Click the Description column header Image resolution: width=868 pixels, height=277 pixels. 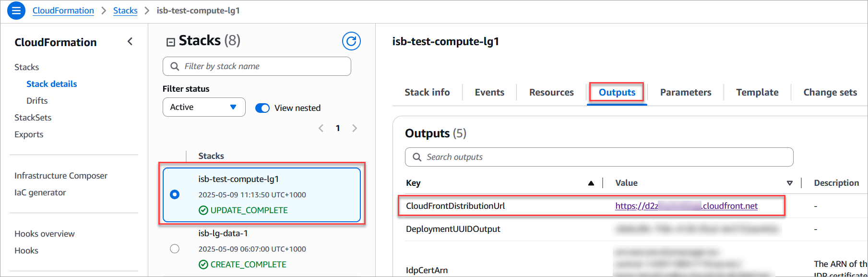(x=836, y=183)
